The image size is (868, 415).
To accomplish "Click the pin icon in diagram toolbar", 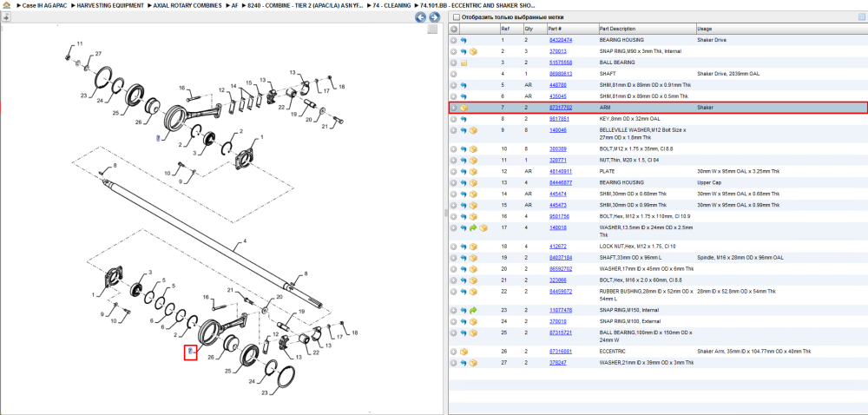I will point(6,17).
